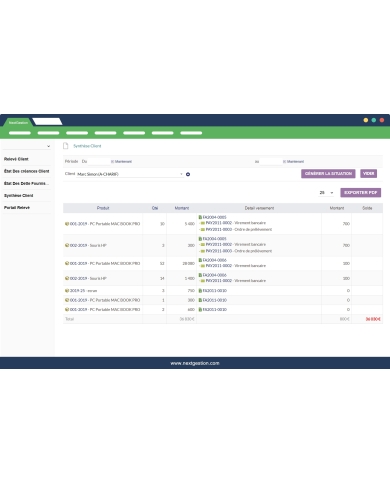390x484 pixels.
Task: Click invoice icon FA2004-0006 in the 28 080 amount row
Action: (x=200, y=260)
